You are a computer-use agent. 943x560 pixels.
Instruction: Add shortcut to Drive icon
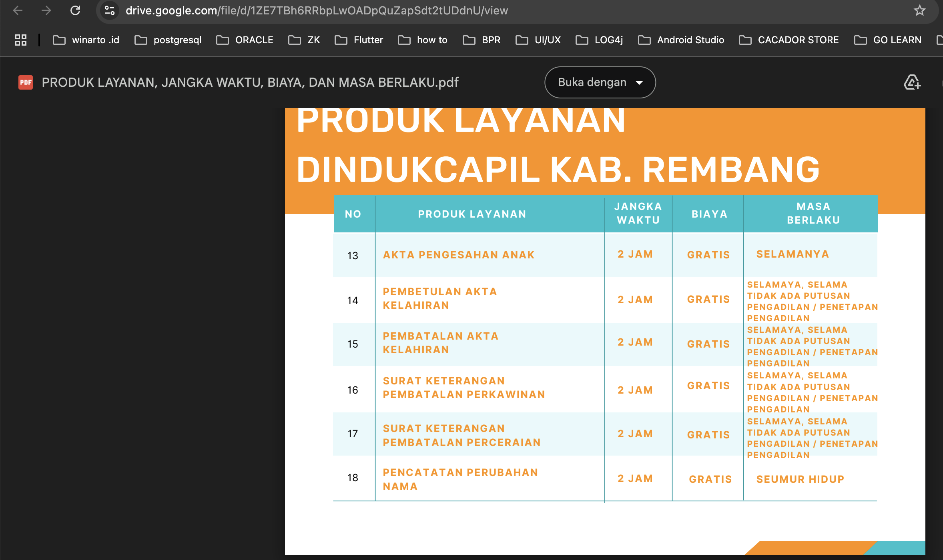[913, 82]
